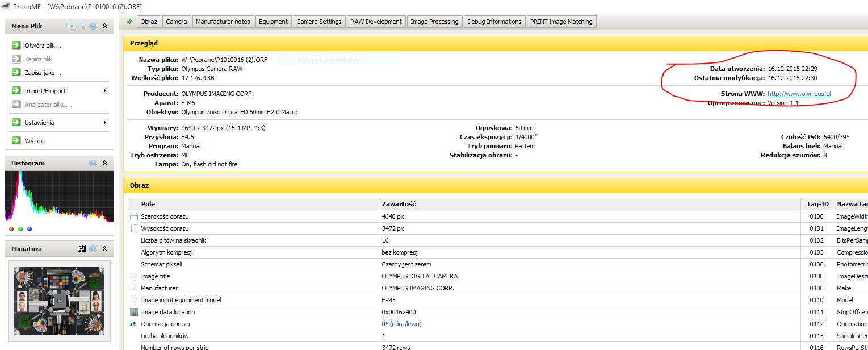
Task: Collapse the Histogram panel
Action: pos(104,163)
